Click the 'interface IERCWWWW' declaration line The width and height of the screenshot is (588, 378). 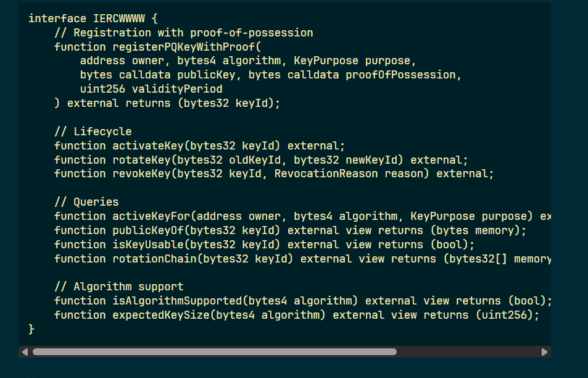93,19
